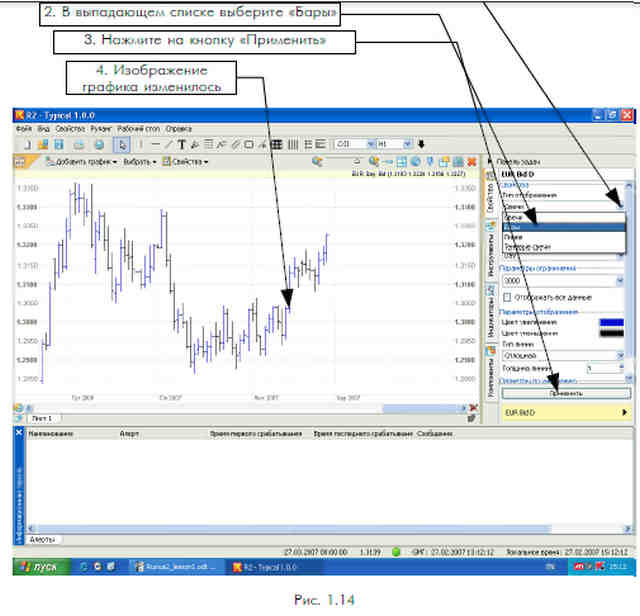Open the 'Справка' menu
Viewport: 640px width, 616px height.
(x=178, y=129)
